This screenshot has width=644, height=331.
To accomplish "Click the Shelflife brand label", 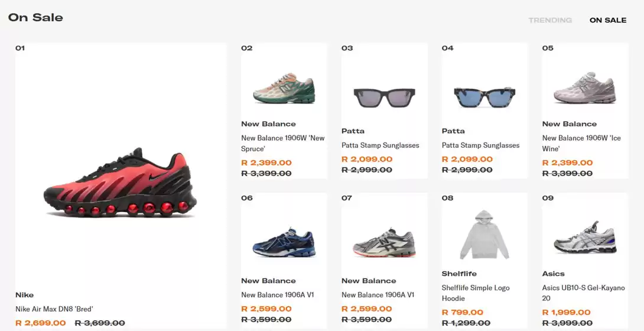I will click(459, 274).
